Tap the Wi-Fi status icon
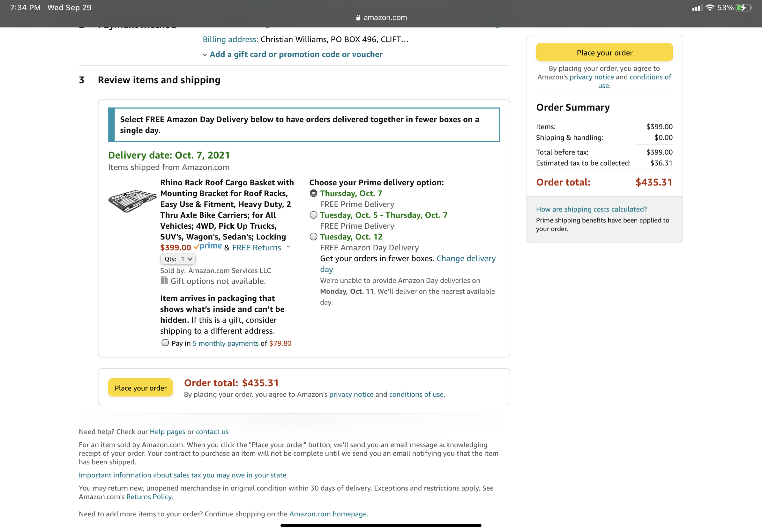 pyautogui.click(x=710, y=8)
